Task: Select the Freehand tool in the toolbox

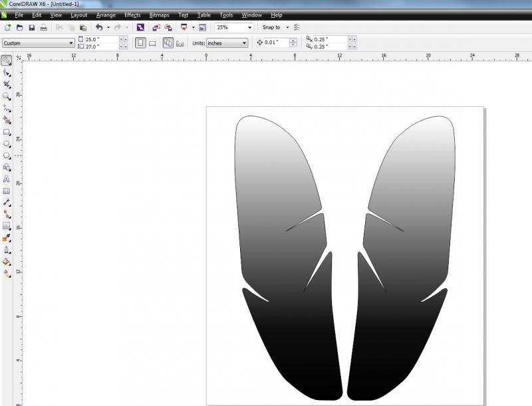Action: [x=7, y=108]
